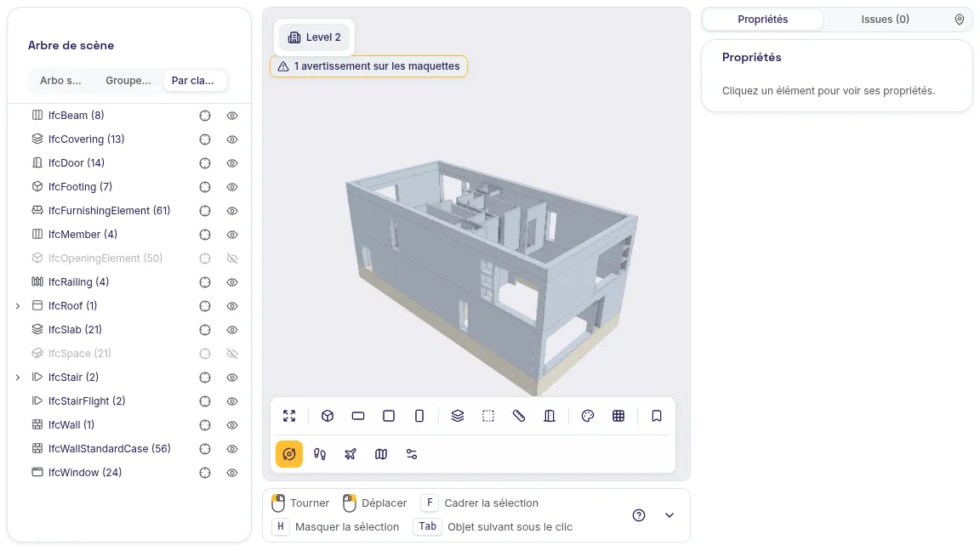This screenshot has height=551, width=980.
Task: Toggle visibility of IfcWindow
Action: (x=232, y=473)
